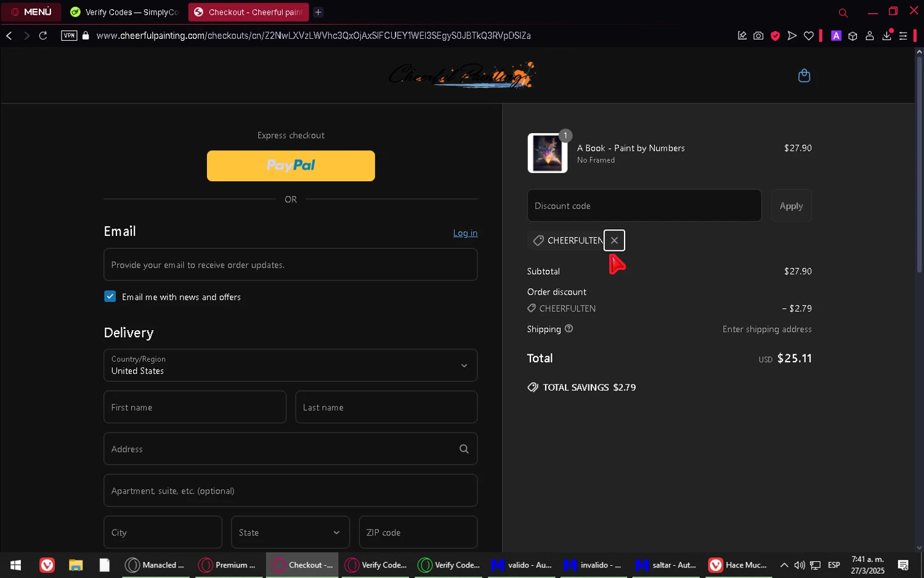Screen dimensions: 924x578
Task: Click the ZIP code field
Action: [x=418, y=532]
